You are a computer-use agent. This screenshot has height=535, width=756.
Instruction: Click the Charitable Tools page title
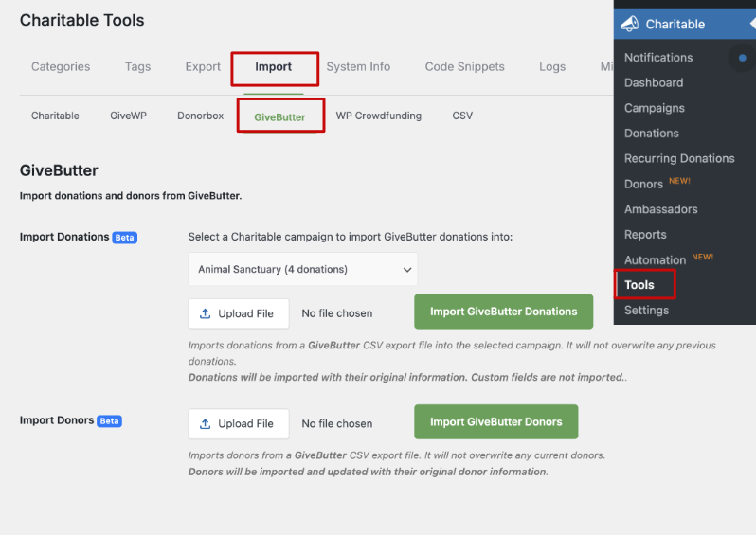coord(82,20)
